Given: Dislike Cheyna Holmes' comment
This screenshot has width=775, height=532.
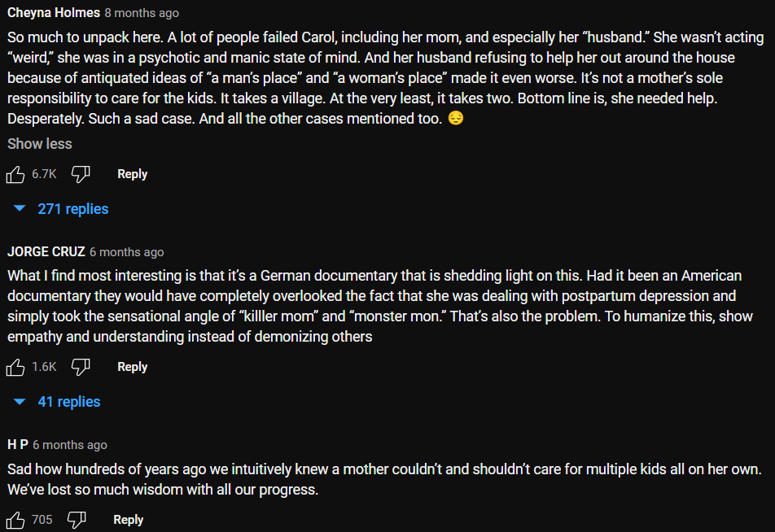Looking at the screenshot, I should click(81, 174).
